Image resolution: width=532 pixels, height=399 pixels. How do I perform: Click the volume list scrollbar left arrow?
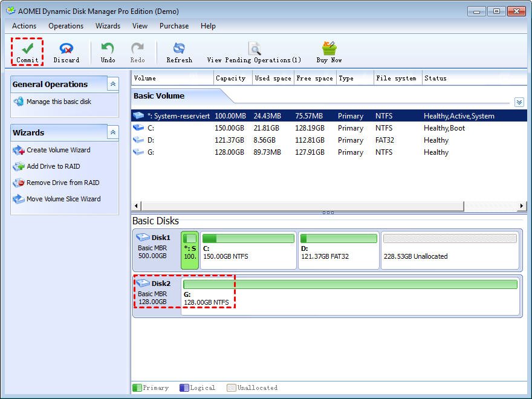[136, 206]
